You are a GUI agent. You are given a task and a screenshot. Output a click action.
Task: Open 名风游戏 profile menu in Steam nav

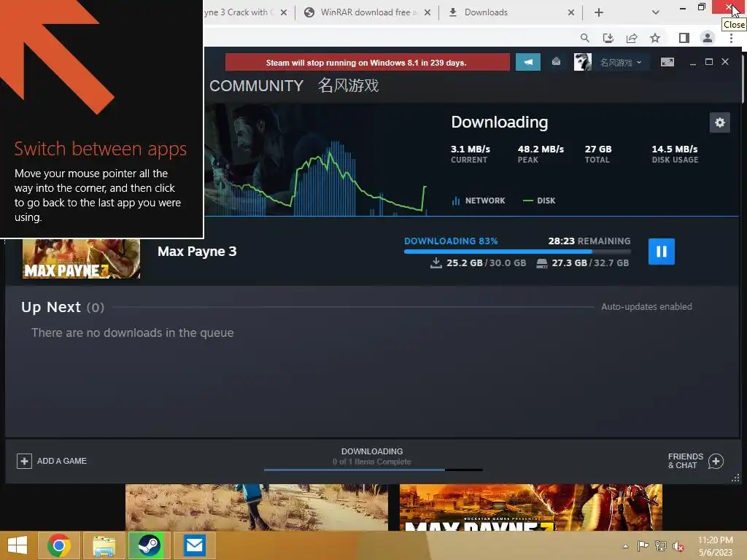348,85
